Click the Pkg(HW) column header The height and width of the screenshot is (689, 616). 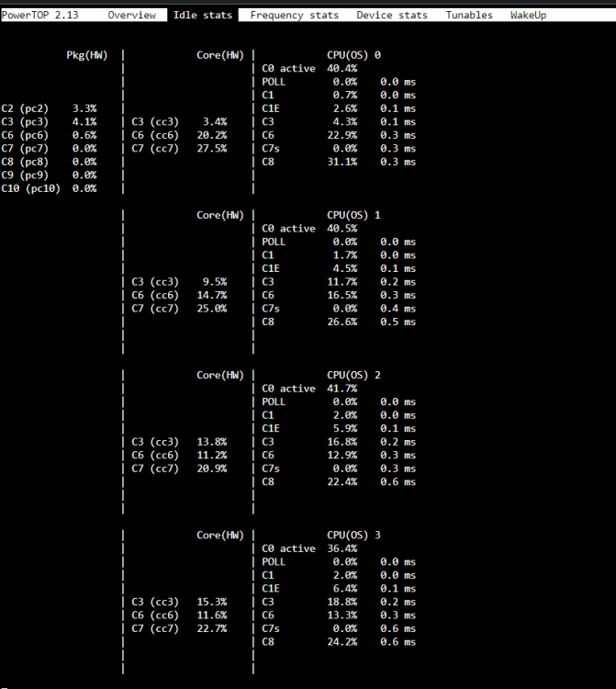[x=87, y=55]
